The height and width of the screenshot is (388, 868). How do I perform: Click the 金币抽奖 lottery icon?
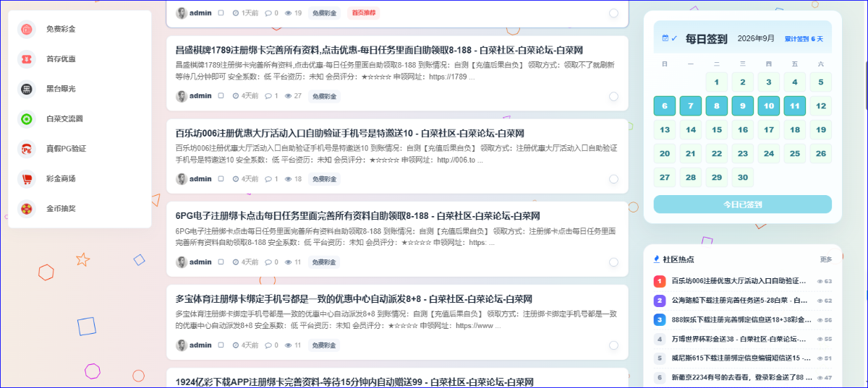pyautogui.click(x=26, y=209)
